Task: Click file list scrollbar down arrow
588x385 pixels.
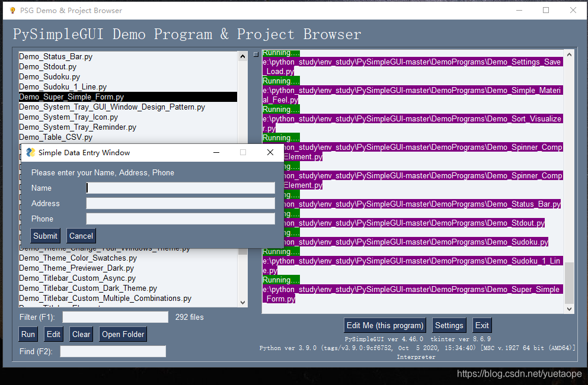Action: coord(242,303)
